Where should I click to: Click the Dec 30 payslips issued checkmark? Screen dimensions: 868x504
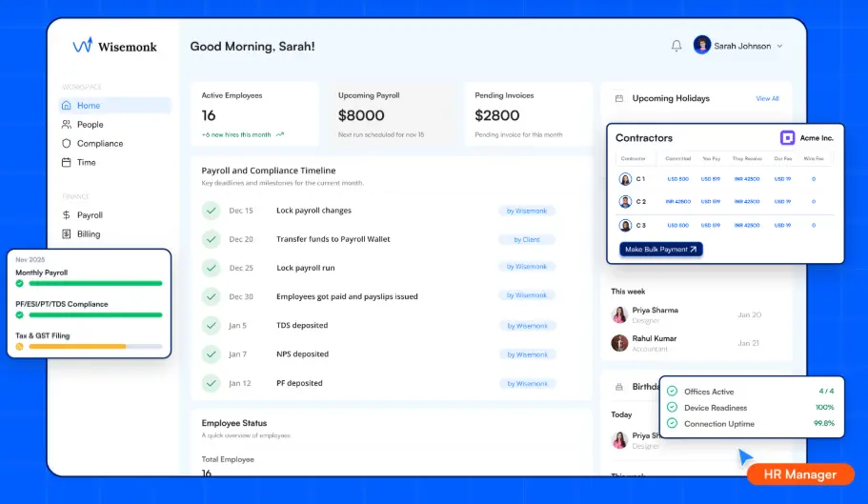tap(211, 296)
